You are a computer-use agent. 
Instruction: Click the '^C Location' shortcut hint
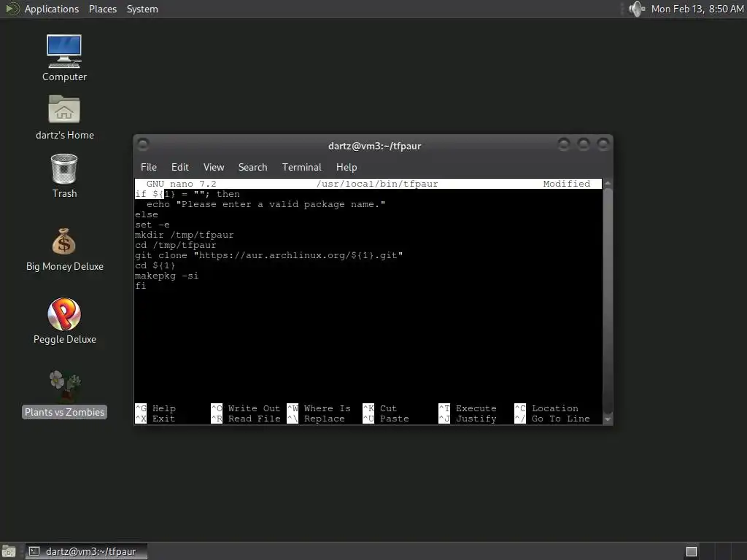coord(546,408)
